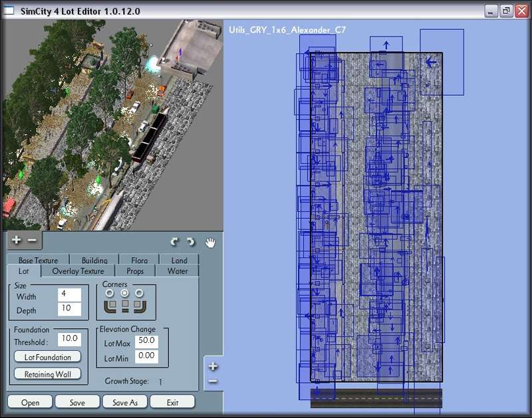Open the Props tab
The image size is (532, 418).
tap(135, 271)
